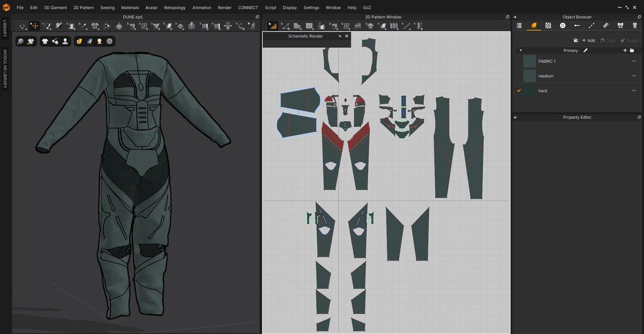The height and width of the screenshot is (334, 644).
Task: Undock the Object Browser panel
Action: [x=639, y=17]
